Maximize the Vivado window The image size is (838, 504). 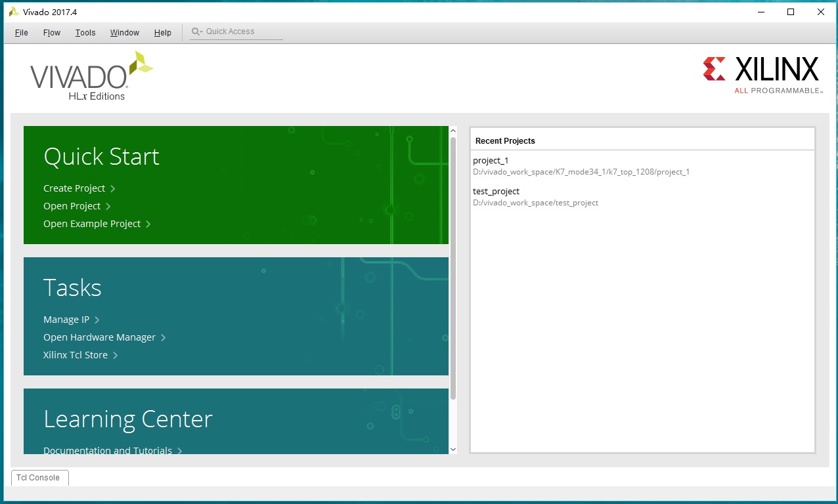coord(791,12)
